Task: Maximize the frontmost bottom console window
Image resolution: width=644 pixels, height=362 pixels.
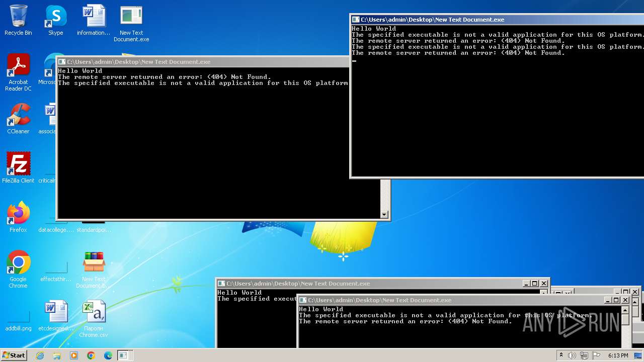Action: [616, 300]
